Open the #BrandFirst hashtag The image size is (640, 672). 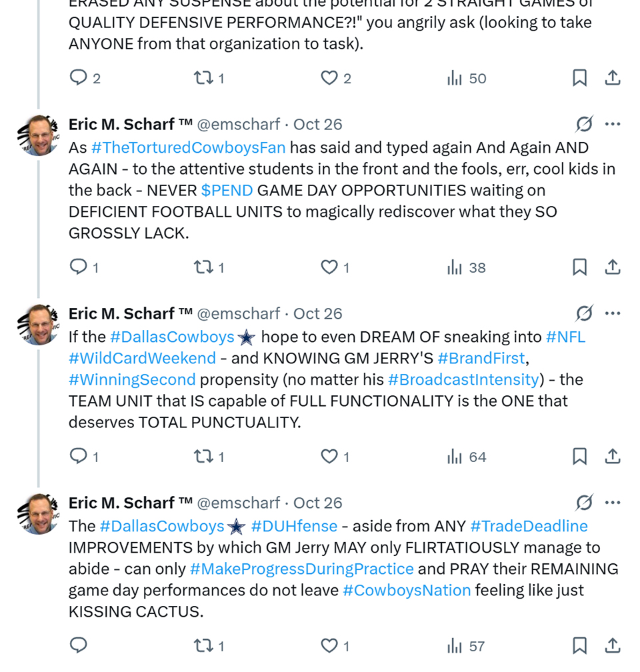(481, 358)
